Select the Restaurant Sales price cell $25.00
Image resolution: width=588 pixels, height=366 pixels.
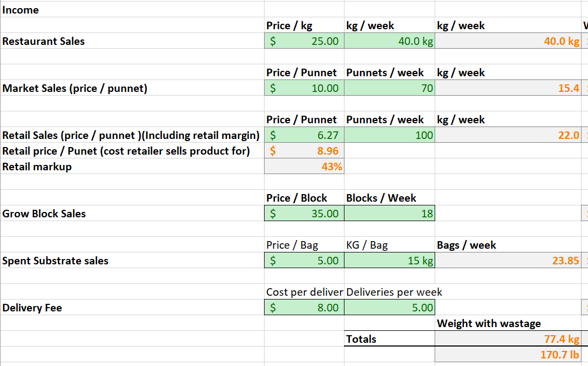[304, 41]
